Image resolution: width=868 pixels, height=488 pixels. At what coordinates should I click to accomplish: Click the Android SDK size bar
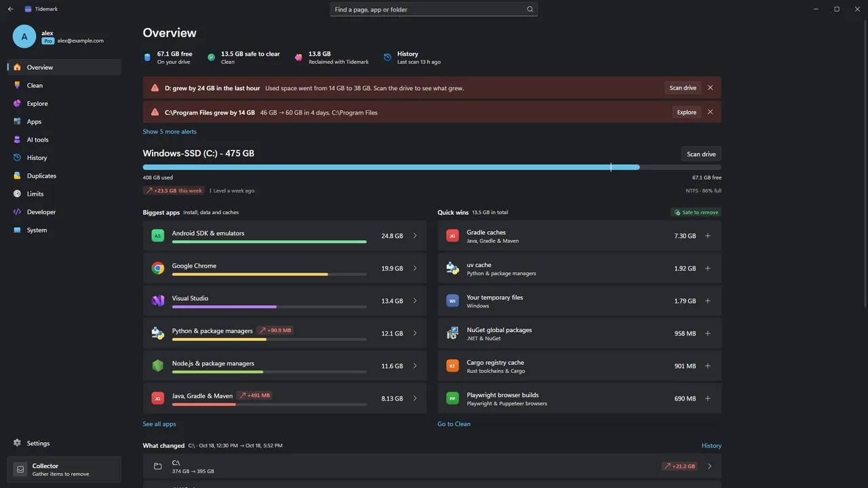pyautogui.click(x=269, y=242)
